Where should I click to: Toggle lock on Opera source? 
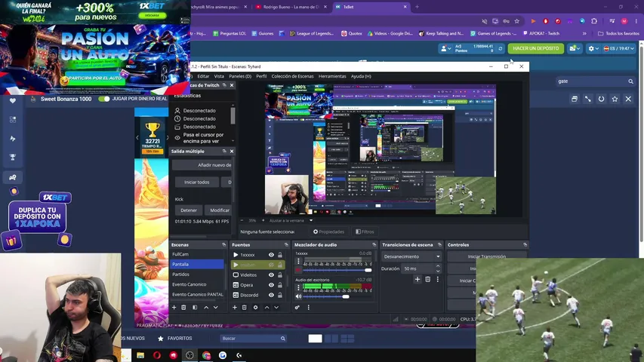point(280,285)
